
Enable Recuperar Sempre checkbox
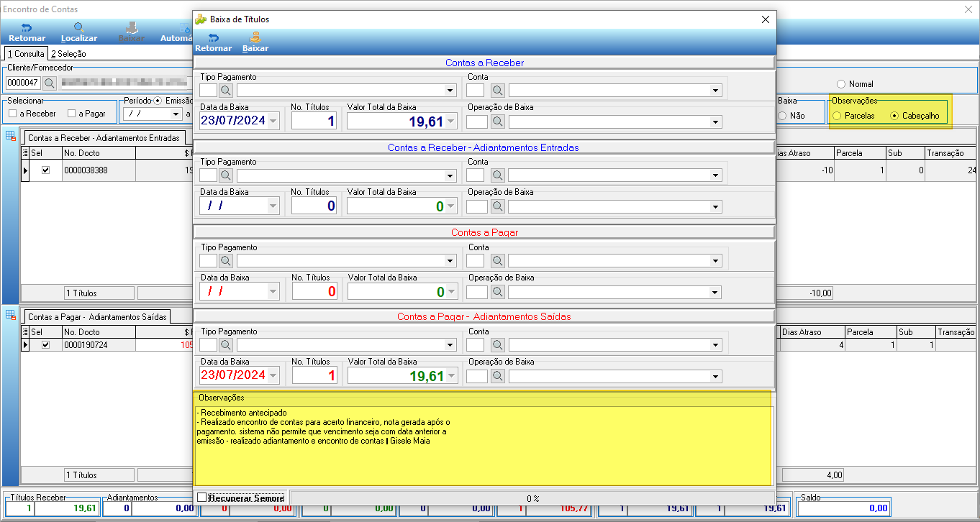click(201, 498)
